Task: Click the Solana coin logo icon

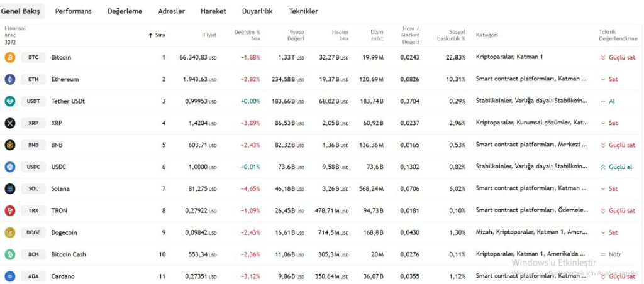Action: (x=10, y=188)
